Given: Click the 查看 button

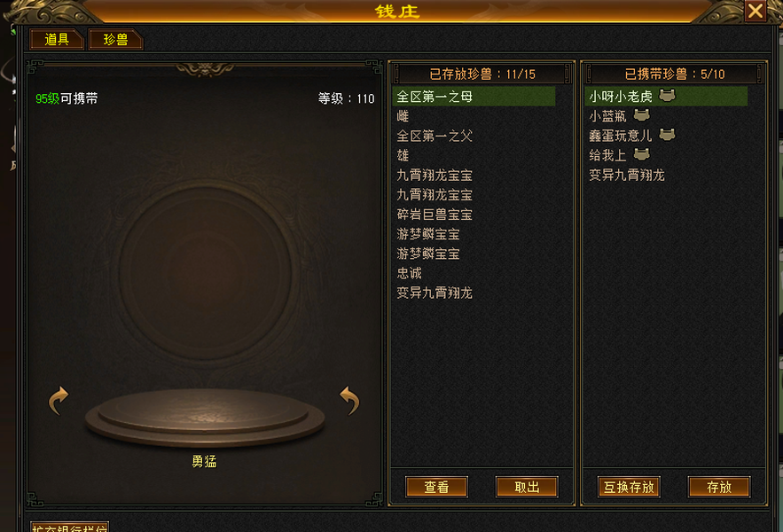Looking at the screenshot, I should [436, 487].
